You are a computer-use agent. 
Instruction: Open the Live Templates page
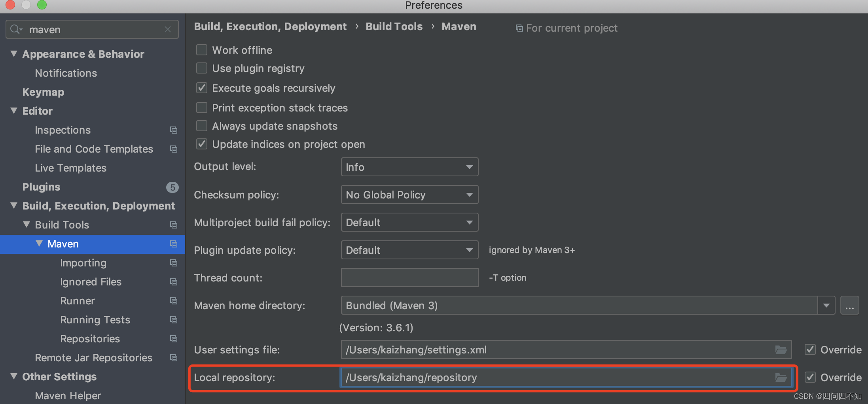tap(70, 168)
